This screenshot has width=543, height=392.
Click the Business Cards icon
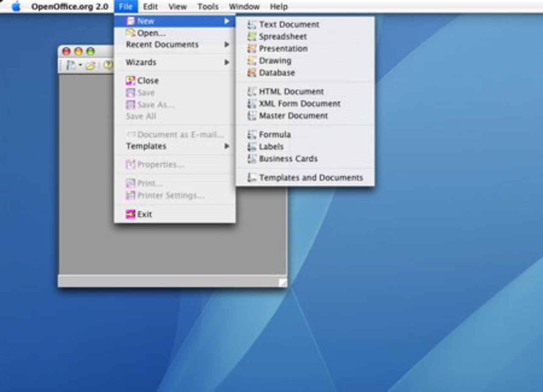(x=251, y=159)
